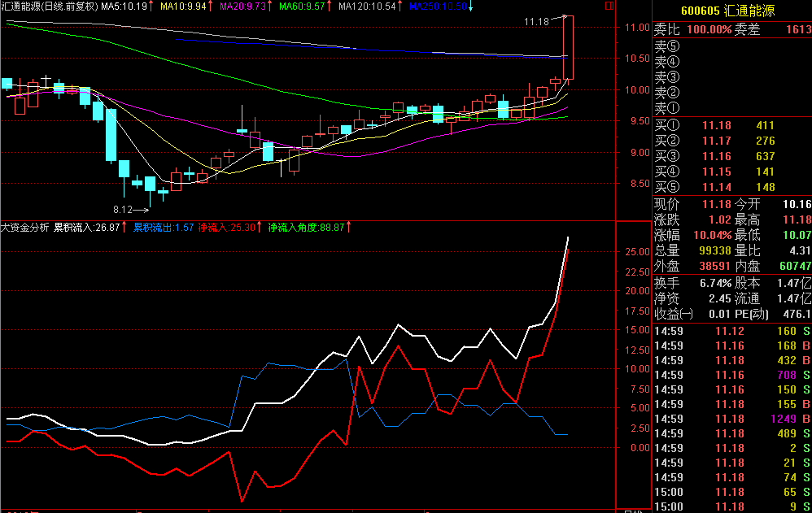The height and width of the screenshot is (513, 812).
Task: Click the green 净流入角度:88.87 label
Action: 307,228
